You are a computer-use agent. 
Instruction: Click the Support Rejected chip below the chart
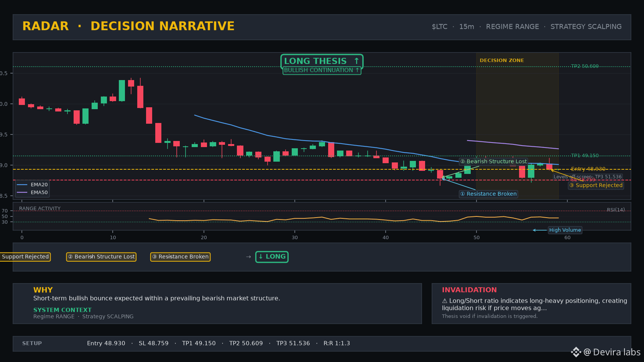(x=25, y=257)
